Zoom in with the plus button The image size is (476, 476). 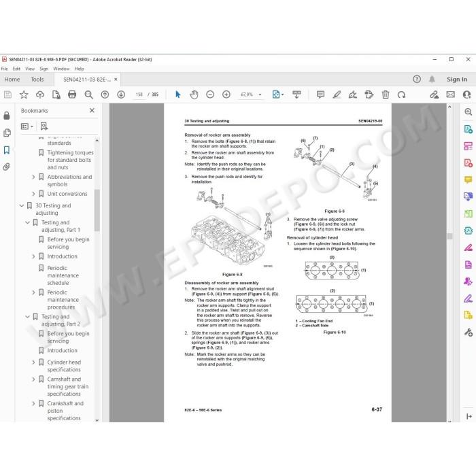[x=226, y=95]
